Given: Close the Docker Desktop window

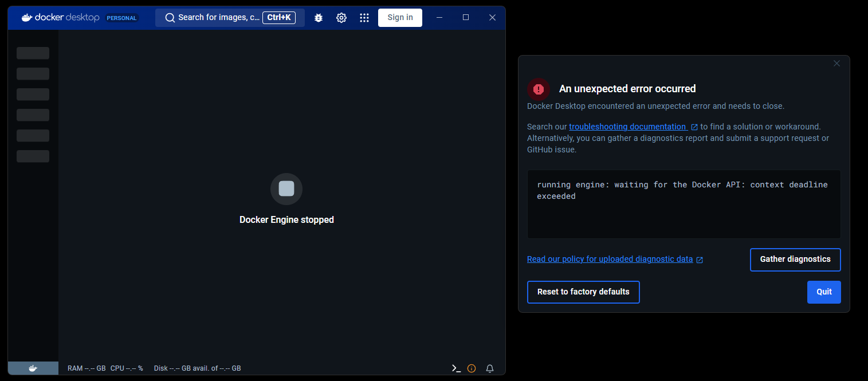Looking at the screenshot, I should 492,18.
